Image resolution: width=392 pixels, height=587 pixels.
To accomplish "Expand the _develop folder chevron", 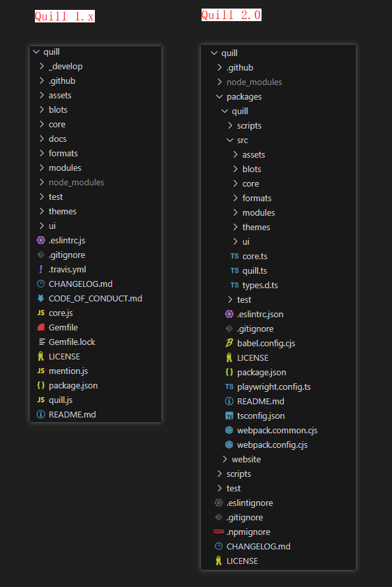I will tap(42, 66).
